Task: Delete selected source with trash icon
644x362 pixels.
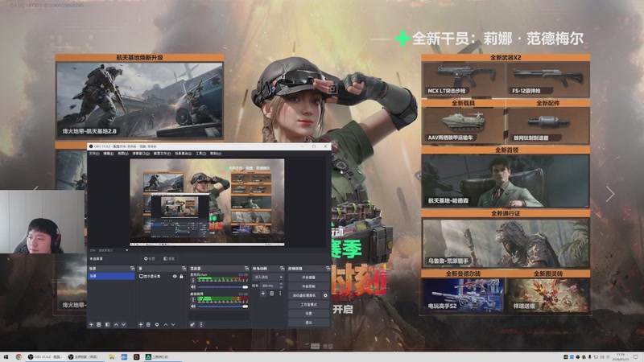Action: click(x=148, y=324)
